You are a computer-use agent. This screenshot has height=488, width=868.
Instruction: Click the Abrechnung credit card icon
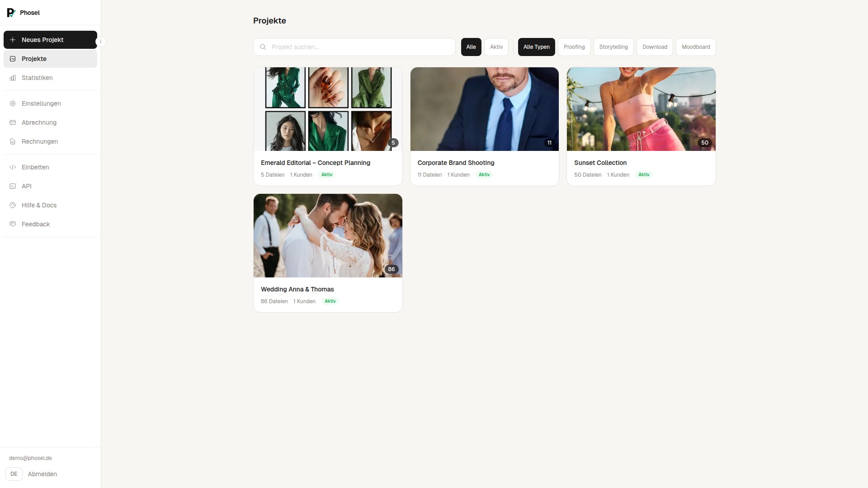pyautogui.click(x=13, y=122)
